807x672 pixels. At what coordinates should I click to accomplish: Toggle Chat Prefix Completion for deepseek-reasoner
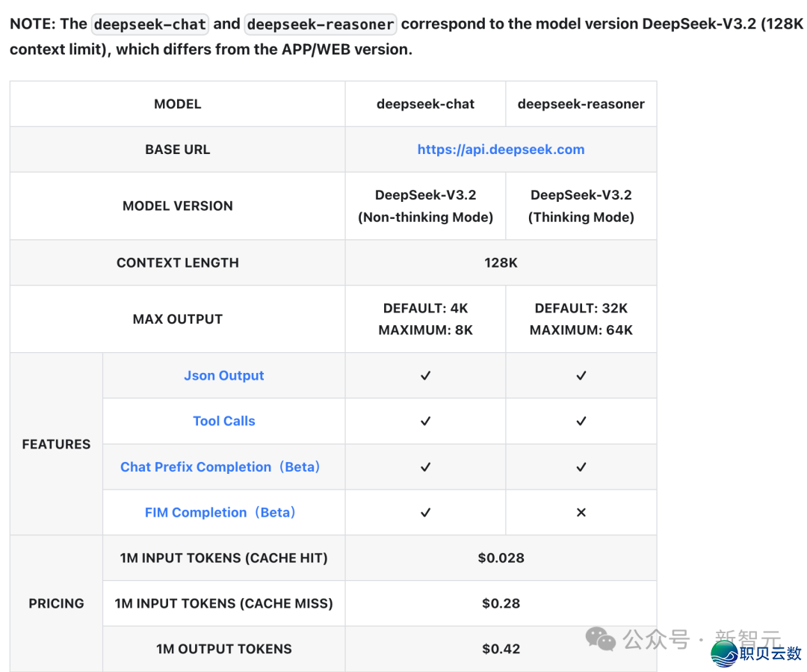click(581, 466)
